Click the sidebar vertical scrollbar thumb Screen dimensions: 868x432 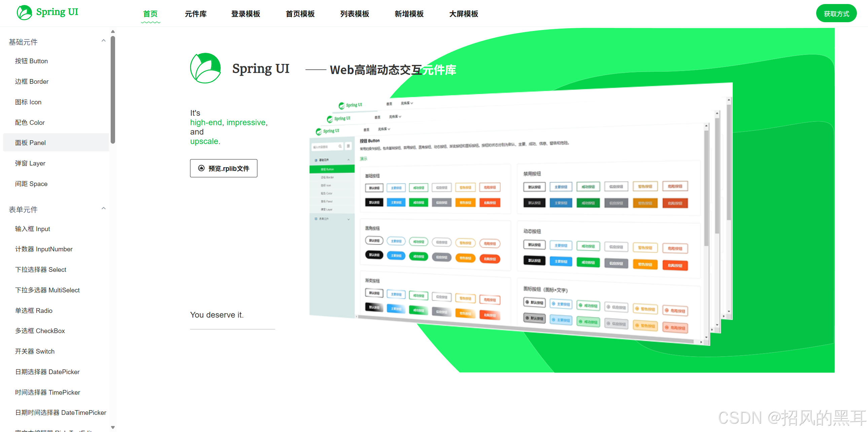coord(113,89)
